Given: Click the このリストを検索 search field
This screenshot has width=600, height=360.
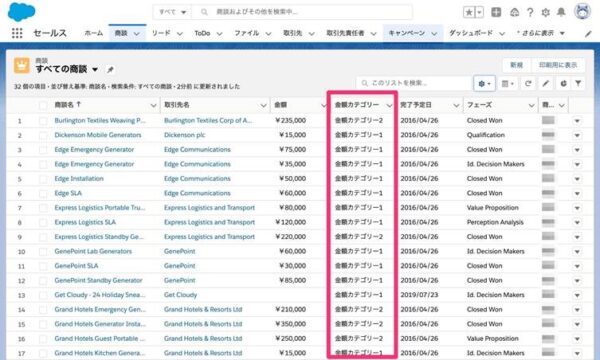Looking at the screenshot, I should coord(414,83).
